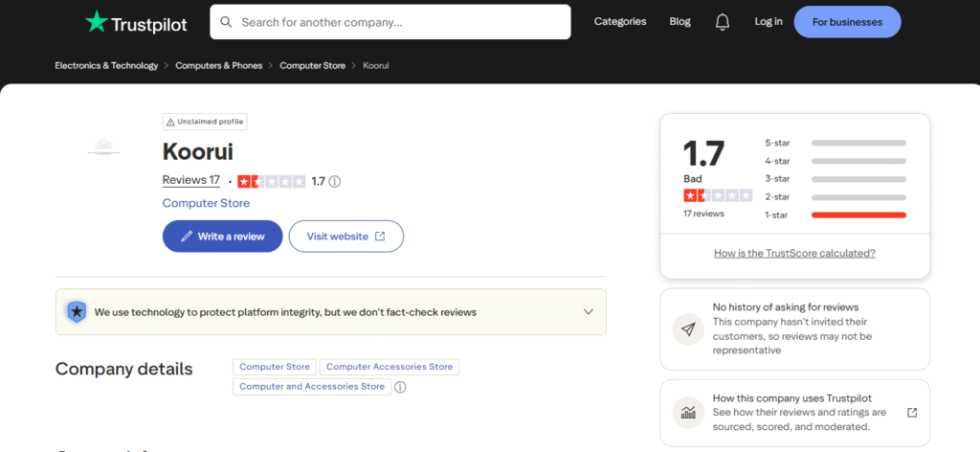Click the 17 reviews text under stars
The width and height of the screenshot is (980, 452).
pos(703,214)
